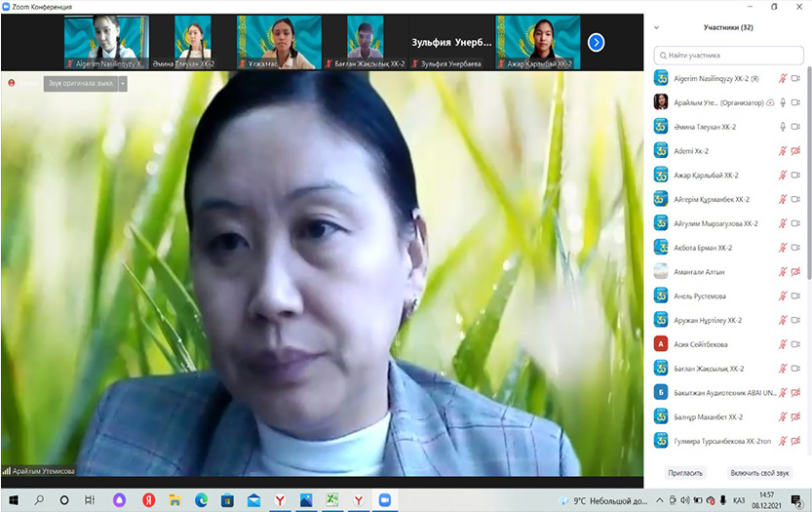Click microphone icon of organizer Арайлым
The height and width of the screenshot is (512, 812).
[x=782, y=102]
